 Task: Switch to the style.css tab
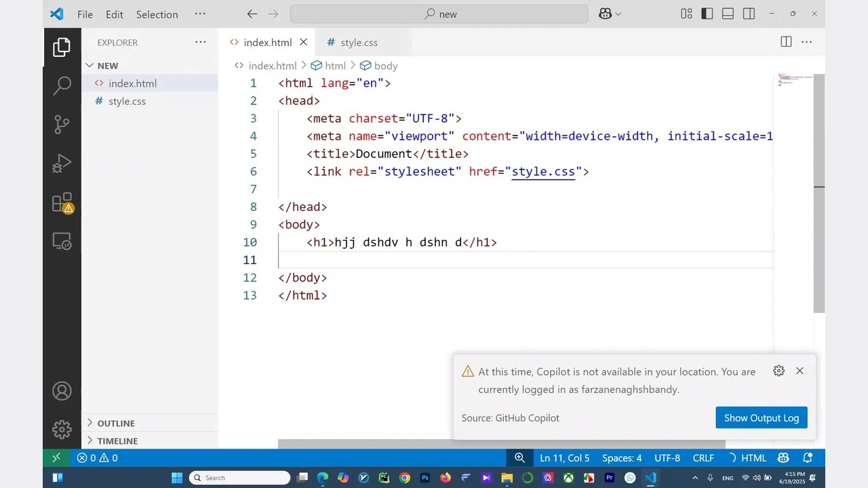point(359,43)
